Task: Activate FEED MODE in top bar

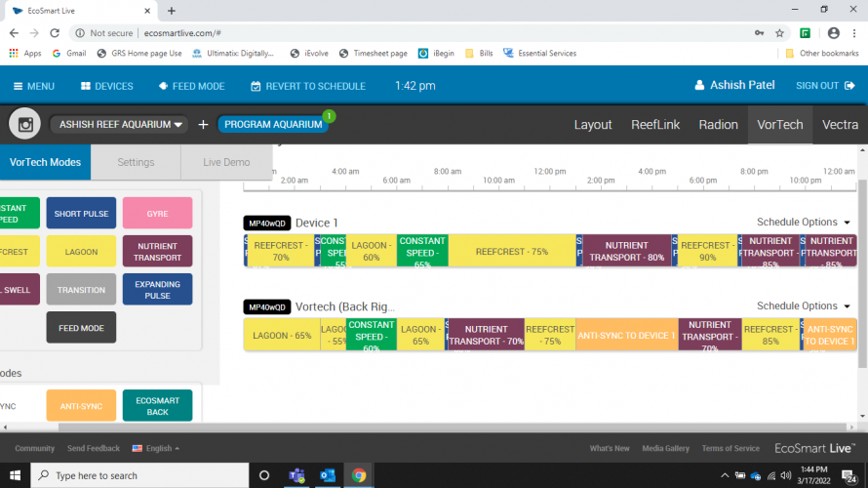Action: coord(191,87)
